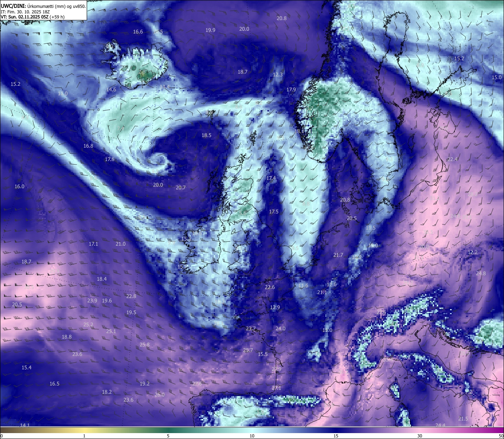Click the 20.7 value label
The image size is (504, 439).
[180, 188]
